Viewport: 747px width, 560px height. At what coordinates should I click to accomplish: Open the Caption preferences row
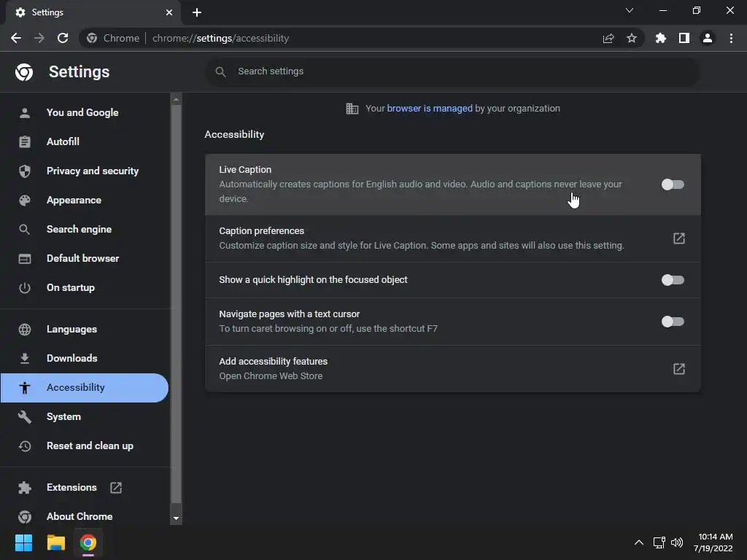click(452, 238)
